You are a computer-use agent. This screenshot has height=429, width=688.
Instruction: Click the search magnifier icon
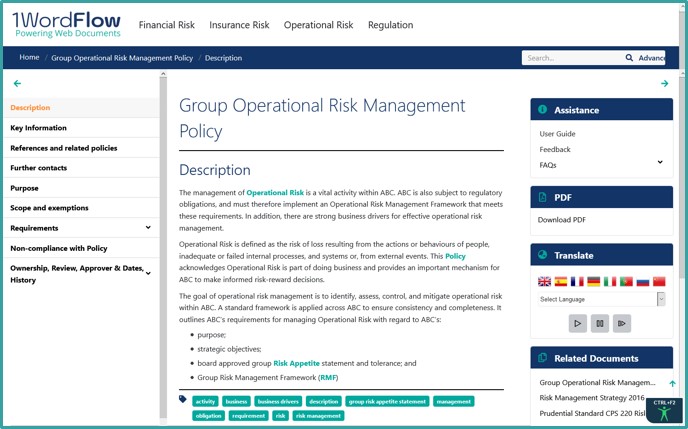point(629,57)
